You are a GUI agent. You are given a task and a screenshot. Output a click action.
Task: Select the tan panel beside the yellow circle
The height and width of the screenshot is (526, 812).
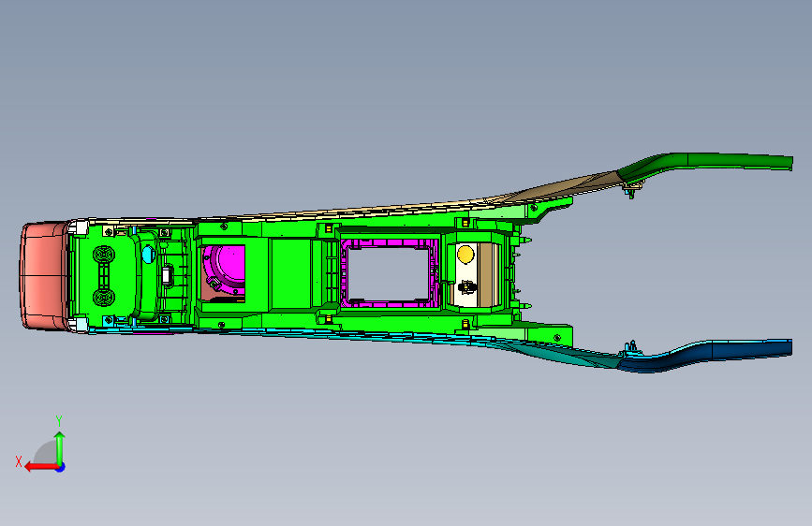[488, 274]
